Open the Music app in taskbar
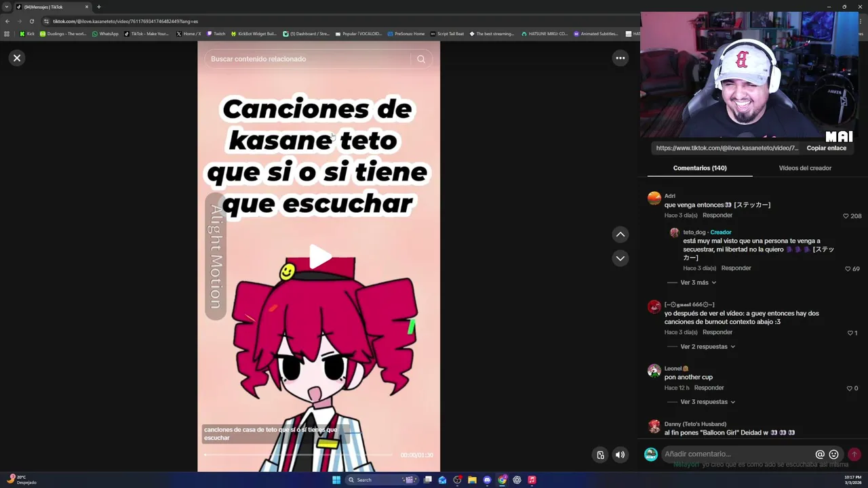The image size is (868, 488). (532, 480)
